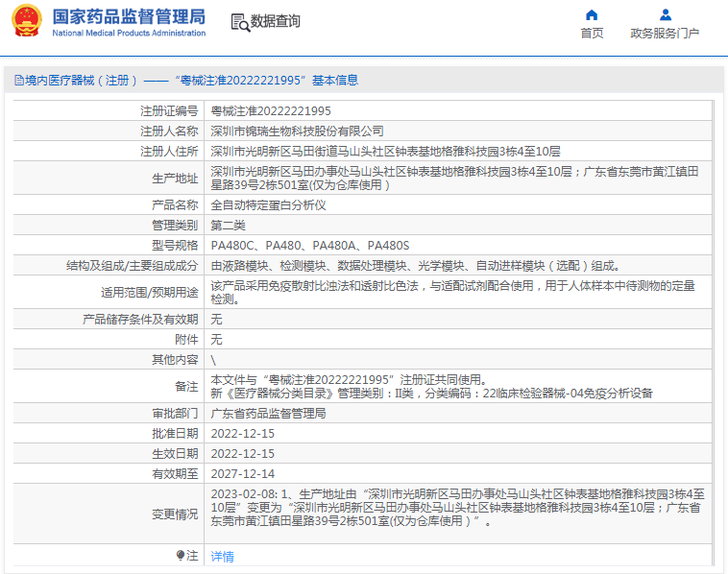Select 深圳市锦瑞生物科技股份有限公司 registrant name
The image size is (728, 574).
click(x=297, y=132)
